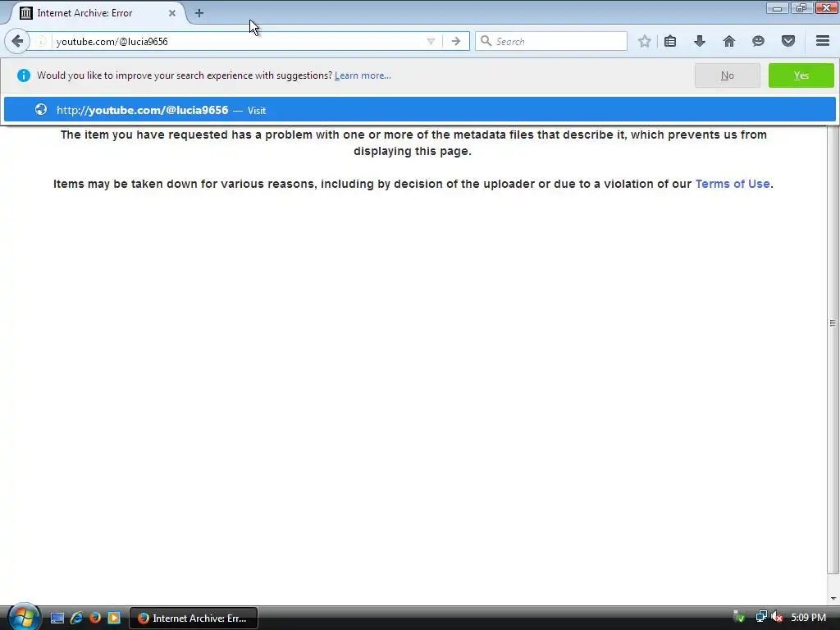840x630 pixels.
Task: Minimize the Firefox window
Action: click(x=778, y=8)
